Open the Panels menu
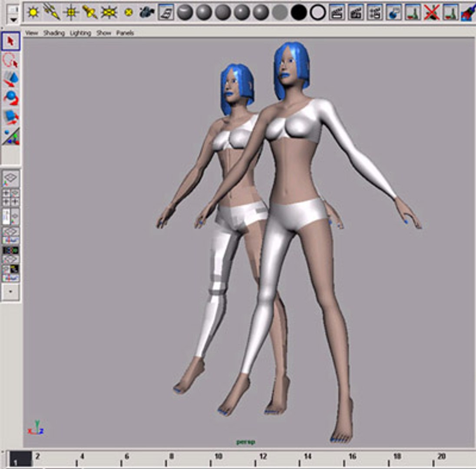The height and width of the screenshot is (469, 476). point(125,33)
